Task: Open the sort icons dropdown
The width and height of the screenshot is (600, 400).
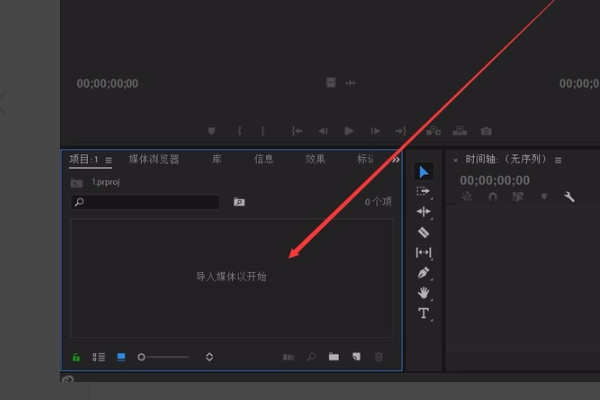Action: [x=209, y=357]
